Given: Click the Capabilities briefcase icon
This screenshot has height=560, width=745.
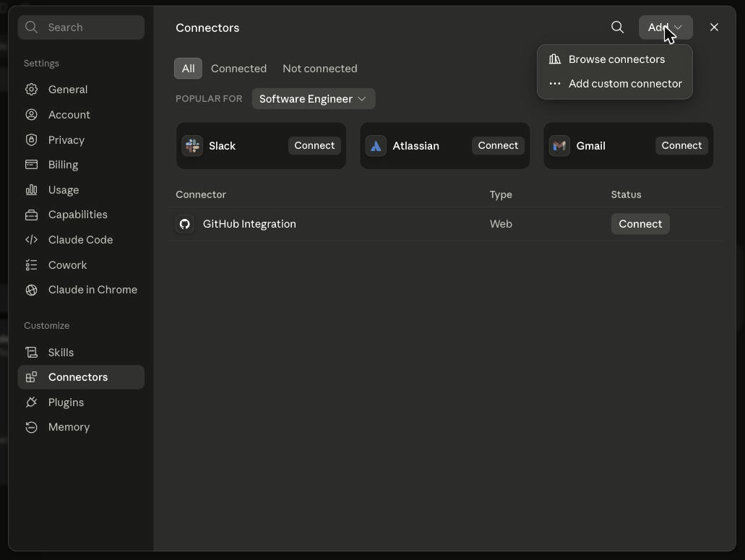Looking at the screenshot, I should 31,215.
